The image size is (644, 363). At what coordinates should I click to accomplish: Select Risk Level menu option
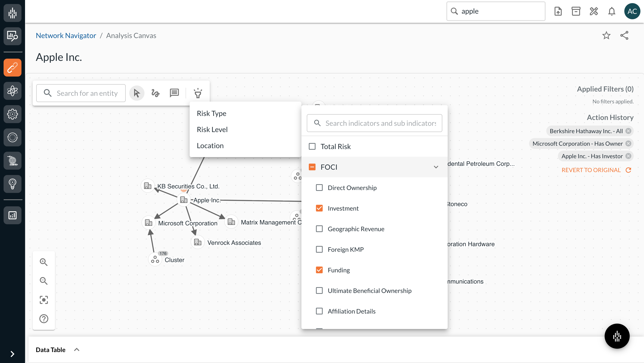[246, 129]
